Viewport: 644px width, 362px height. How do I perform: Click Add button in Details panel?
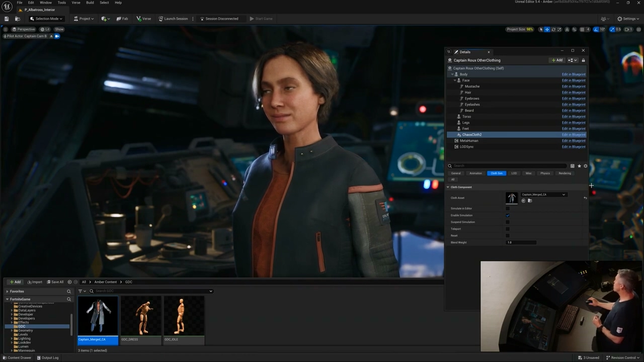(557, 60)
